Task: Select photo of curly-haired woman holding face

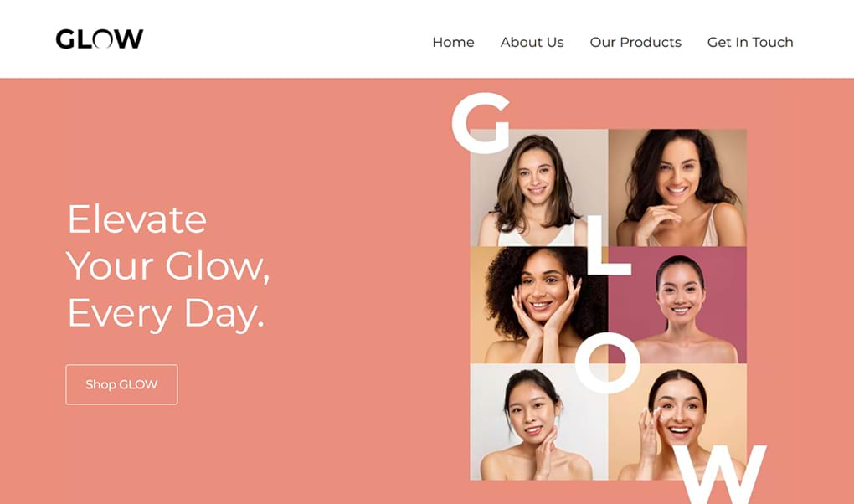Action: [x=537, y=305]
